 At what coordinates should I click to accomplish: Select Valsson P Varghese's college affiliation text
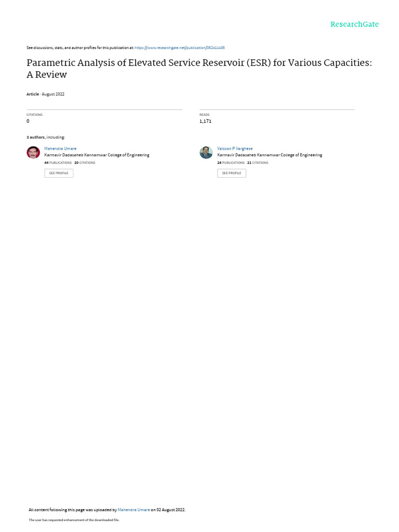(x=270, y=155)
